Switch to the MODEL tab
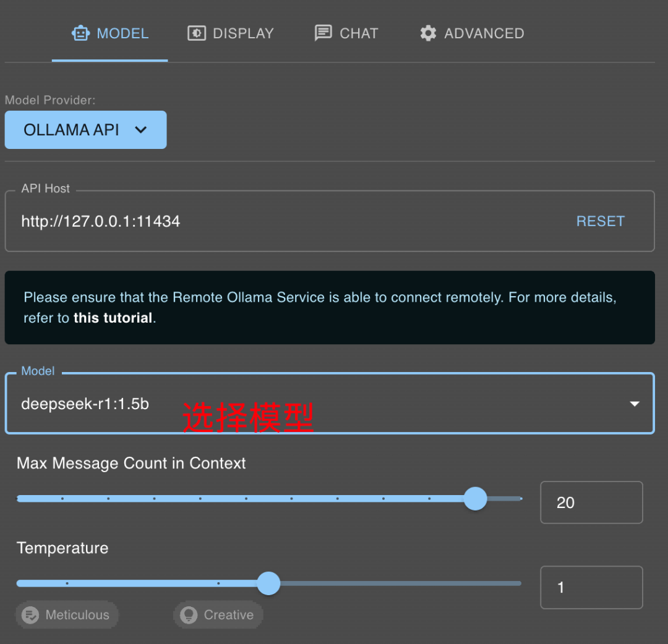The image size is (668, 644). (110, 33)
